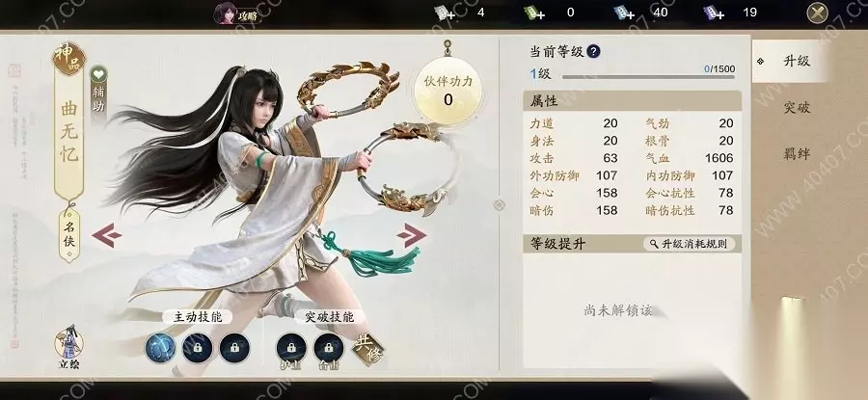Switch to the 羁绊 tab
Viewport: 868px width, 400px height.
(x=797, y=154)
